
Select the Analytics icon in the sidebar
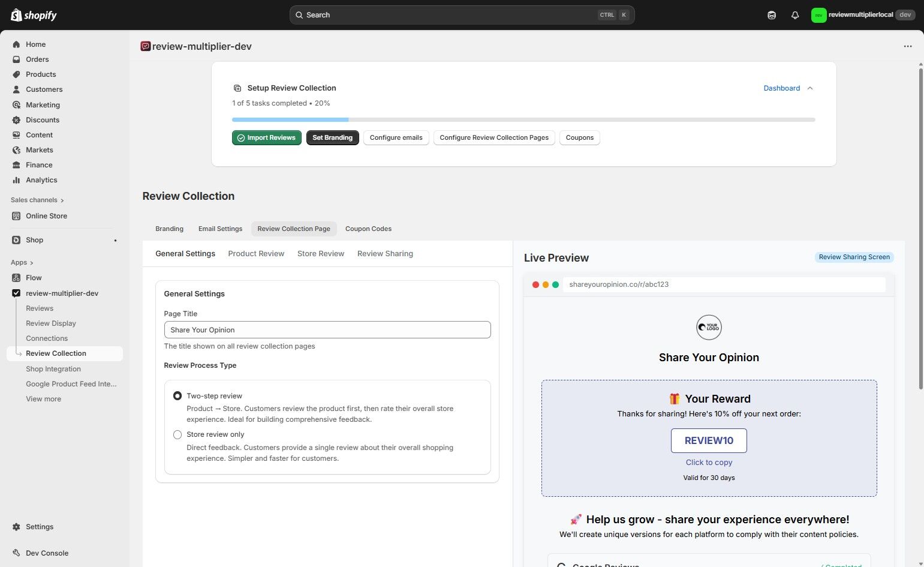16,180
